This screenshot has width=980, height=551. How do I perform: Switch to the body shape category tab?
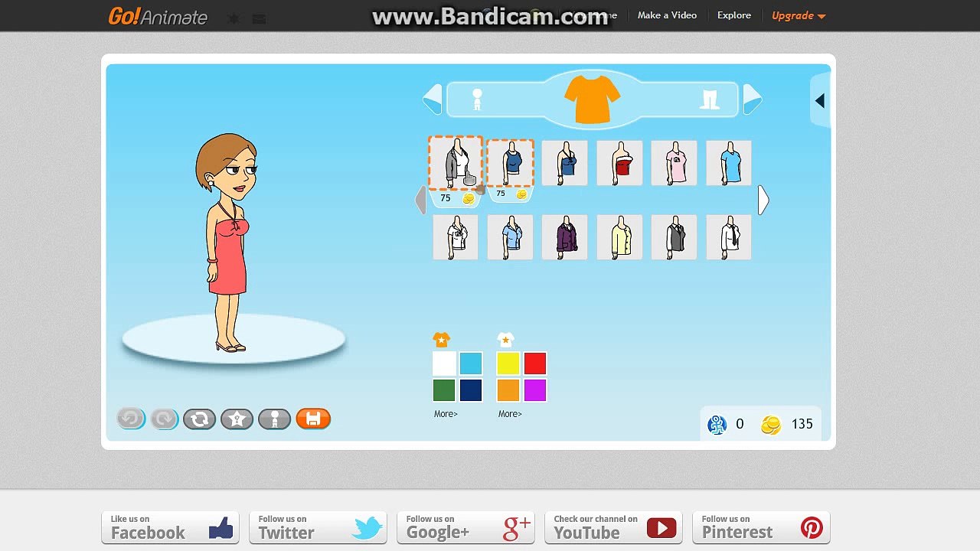point(477,99)
